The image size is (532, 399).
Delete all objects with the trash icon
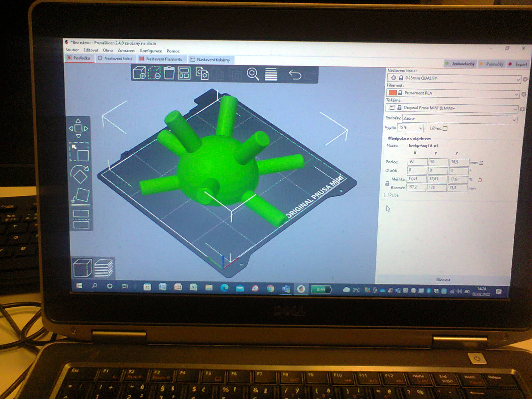(169, 73)
